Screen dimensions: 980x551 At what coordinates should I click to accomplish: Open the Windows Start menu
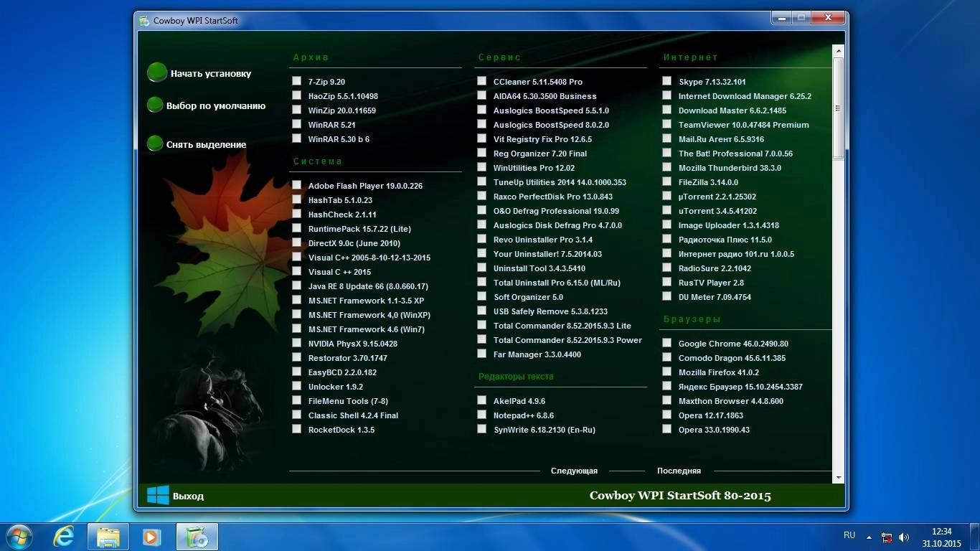[19, 537]
